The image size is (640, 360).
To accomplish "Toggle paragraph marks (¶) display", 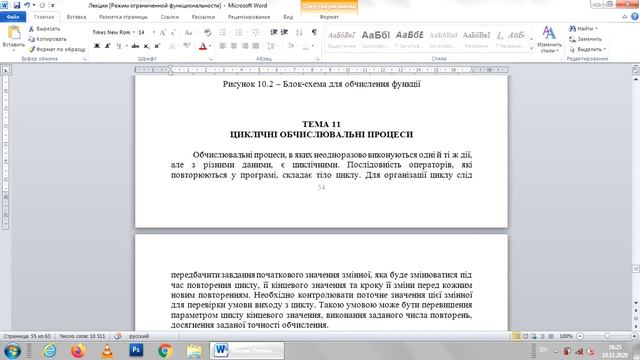I will pyautogui.click(x=314, y=32).
